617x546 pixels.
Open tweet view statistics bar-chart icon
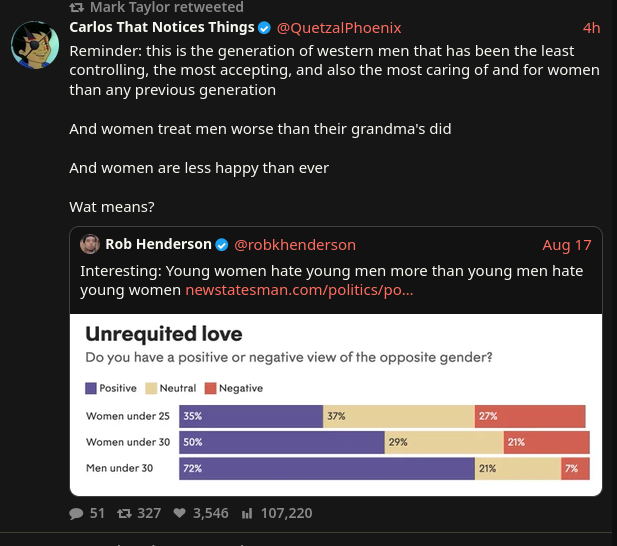coord(247,513)
